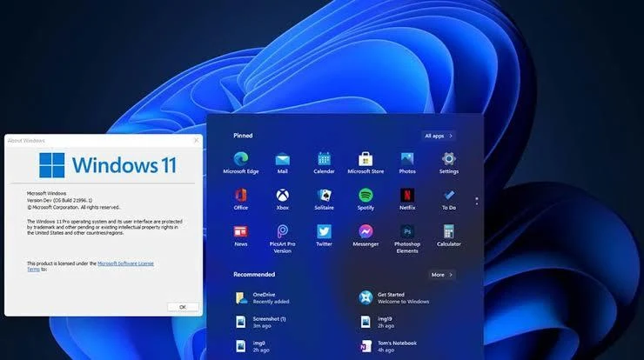
Task: Close the About Windows dialog
Action: tap(196, 140)
